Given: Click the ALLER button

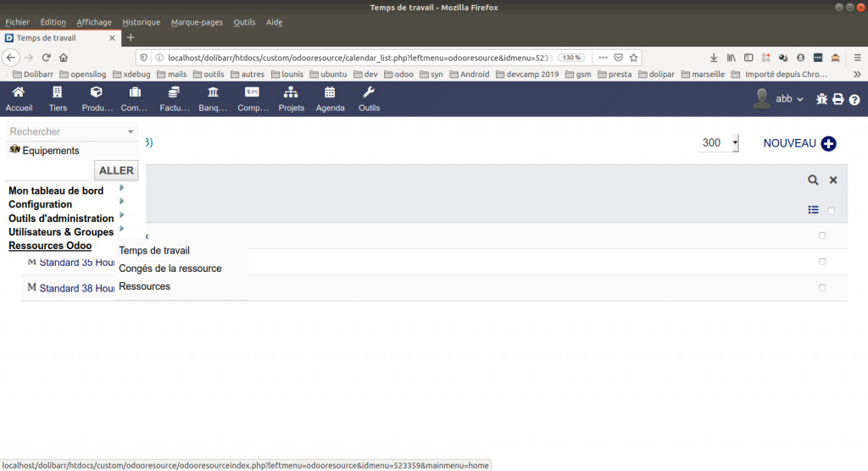Looking at the screenshot, I should (x=116, y=170).
